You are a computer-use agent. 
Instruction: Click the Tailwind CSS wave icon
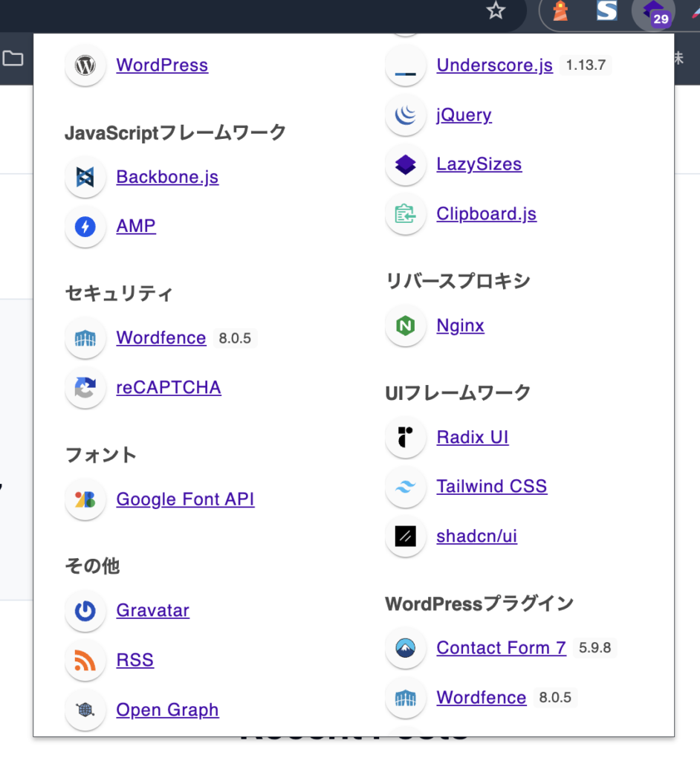(405, 487)
